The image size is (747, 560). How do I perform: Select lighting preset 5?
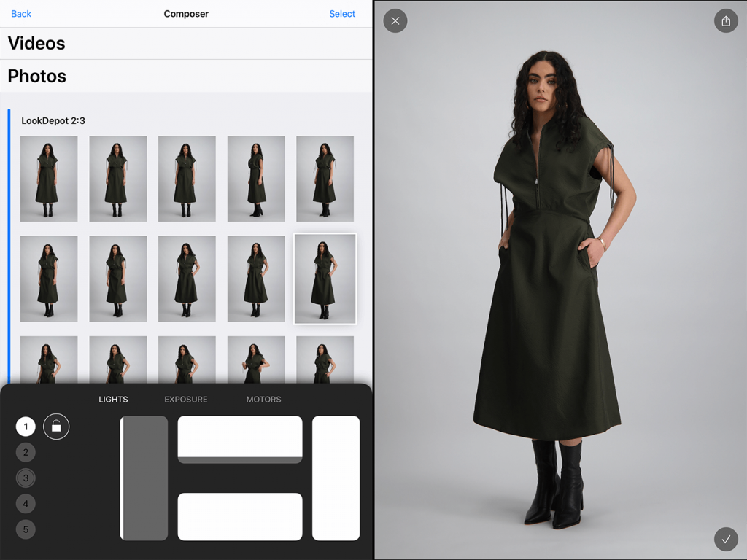tap(26, 529)
